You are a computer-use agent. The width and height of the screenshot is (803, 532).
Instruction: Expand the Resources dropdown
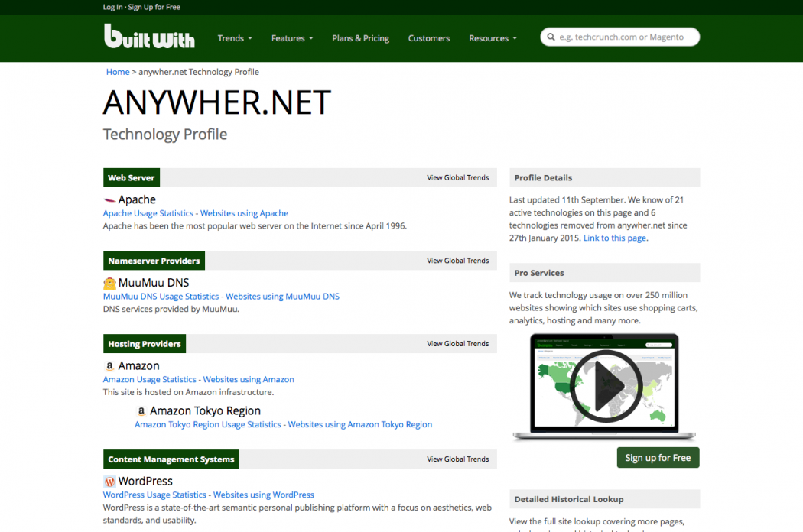(493, 37)
